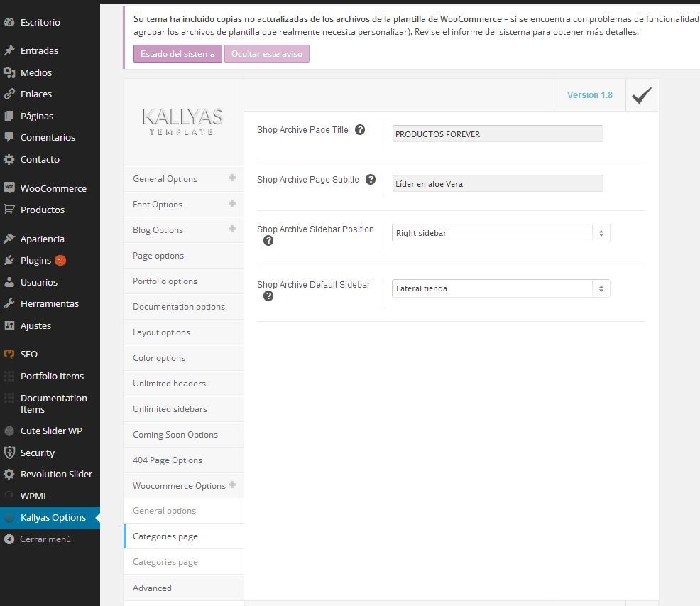Screen dimensions: 700x606
Task: Open Shop Archive Default Sidebar dropdown
Action: (x=501, y=288)
